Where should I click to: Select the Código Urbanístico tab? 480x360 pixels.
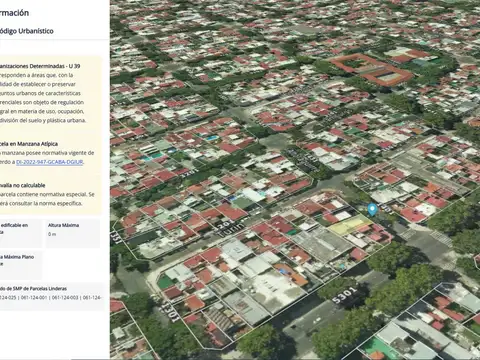coord(27,31)
